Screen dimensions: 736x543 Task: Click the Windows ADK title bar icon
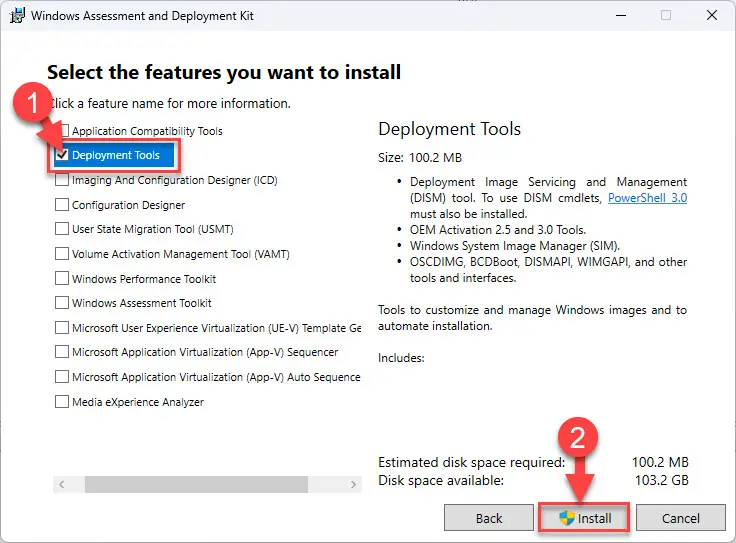tap(17, 15)
